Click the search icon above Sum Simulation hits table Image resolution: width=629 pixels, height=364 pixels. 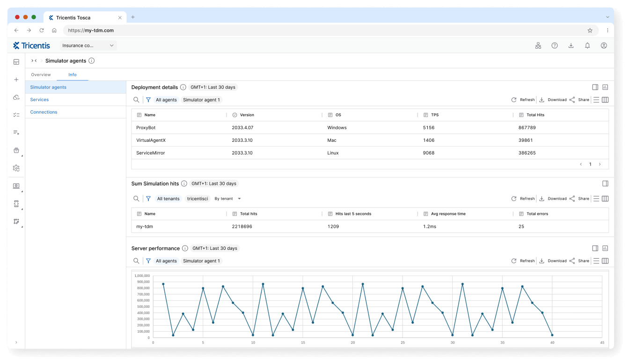136,198
